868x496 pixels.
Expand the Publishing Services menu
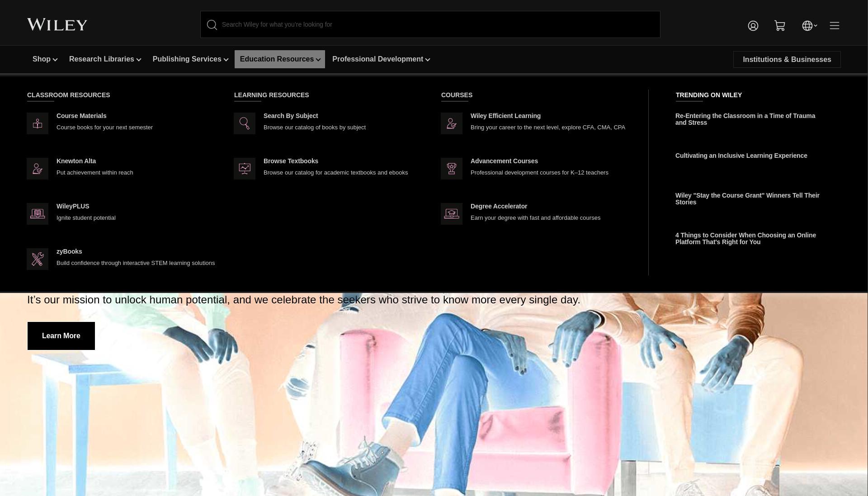[x=190, y=59]
